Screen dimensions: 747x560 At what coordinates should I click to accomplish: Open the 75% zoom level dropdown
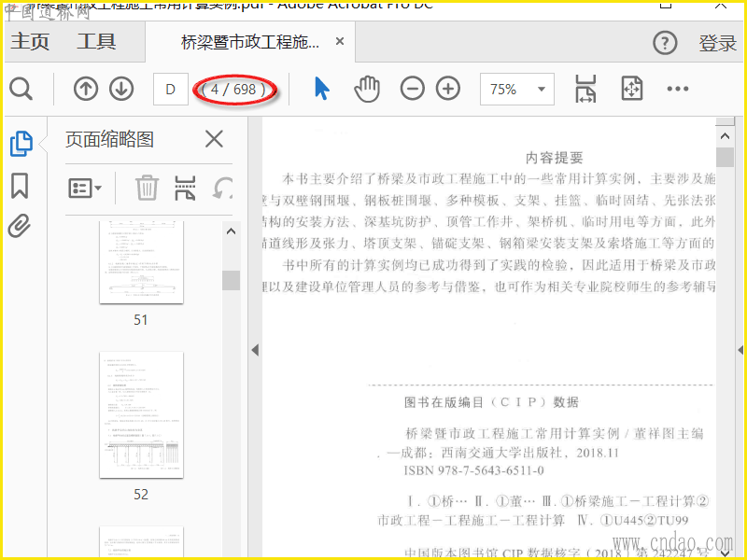point(517,89)
